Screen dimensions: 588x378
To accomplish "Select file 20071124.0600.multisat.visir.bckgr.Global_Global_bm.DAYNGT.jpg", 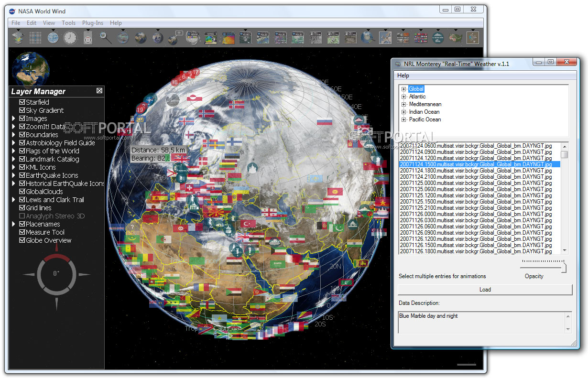I will click(x=476, y=145).
